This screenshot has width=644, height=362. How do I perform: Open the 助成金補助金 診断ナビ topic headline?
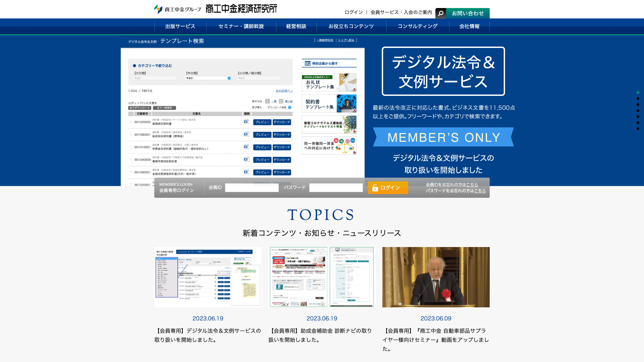[320, 335]
